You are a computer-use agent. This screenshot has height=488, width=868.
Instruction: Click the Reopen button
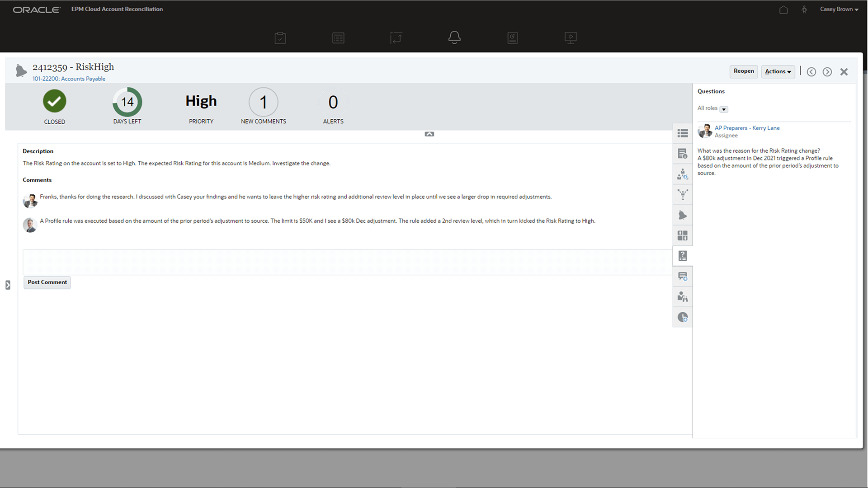tap(743, 71)
